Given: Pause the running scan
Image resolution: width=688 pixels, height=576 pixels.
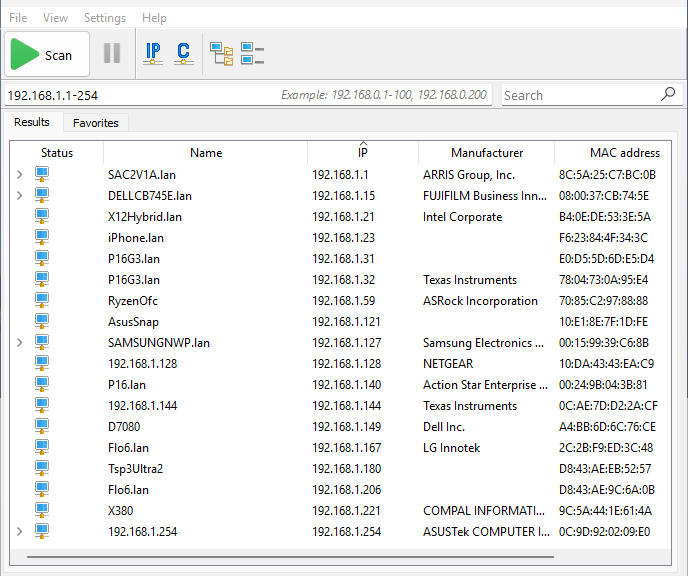Looking at the screenshot, I should coord(112,54).
